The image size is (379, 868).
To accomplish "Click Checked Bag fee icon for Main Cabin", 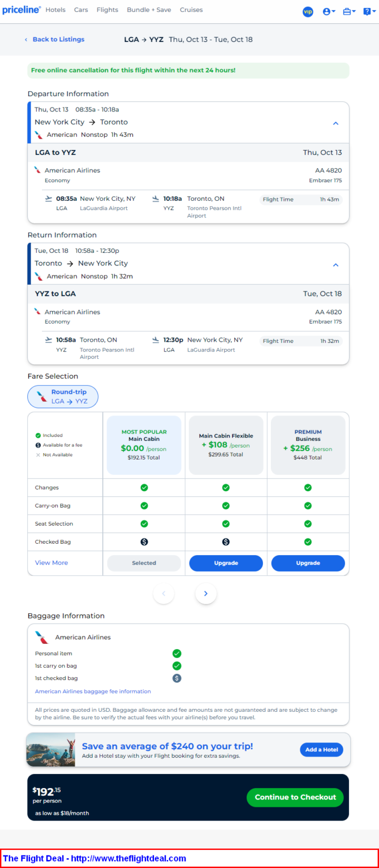I will (x=144, y=542).
